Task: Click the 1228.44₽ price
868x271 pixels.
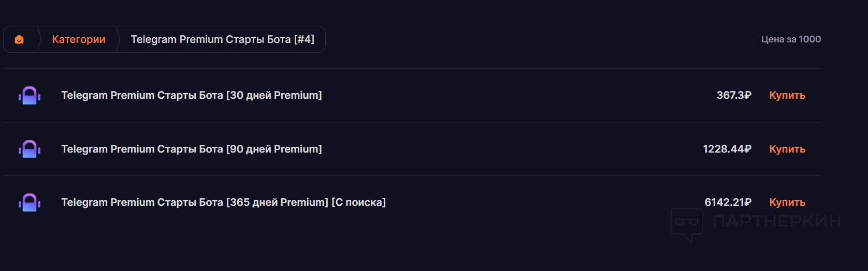Action: [727, 149]
